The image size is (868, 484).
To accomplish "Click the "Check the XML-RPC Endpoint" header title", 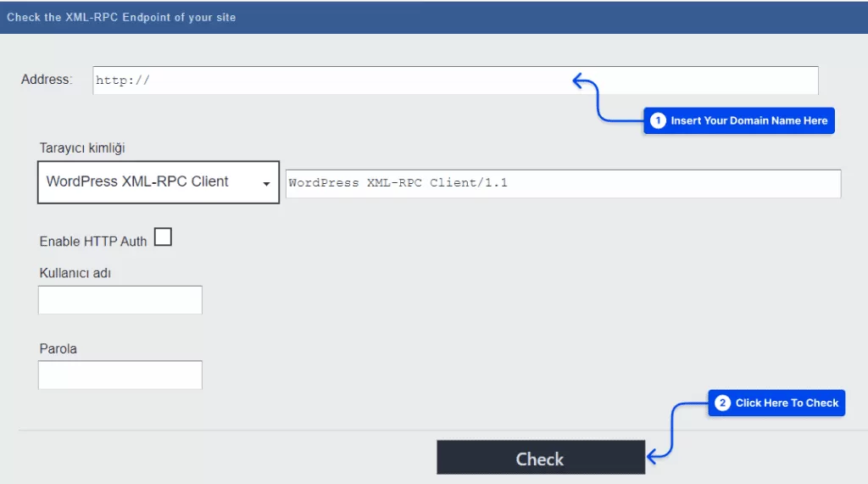I will coord(121,17).
